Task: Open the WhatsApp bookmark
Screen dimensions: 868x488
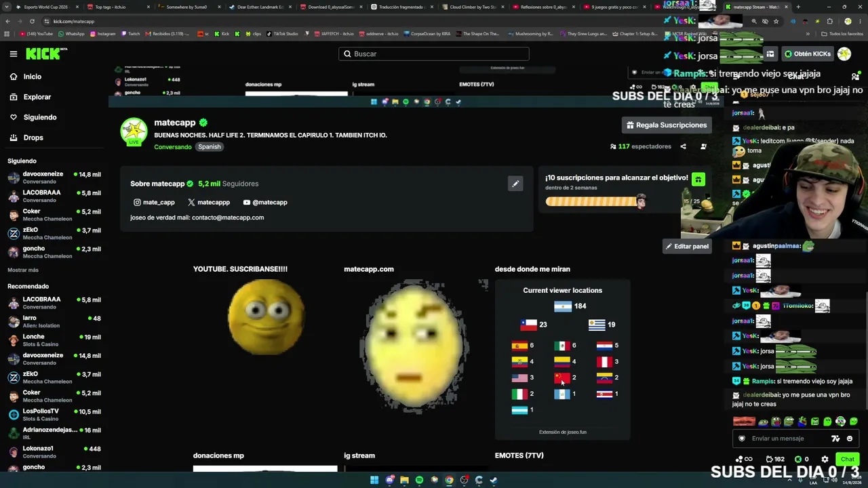Action: tap(71, 33)
